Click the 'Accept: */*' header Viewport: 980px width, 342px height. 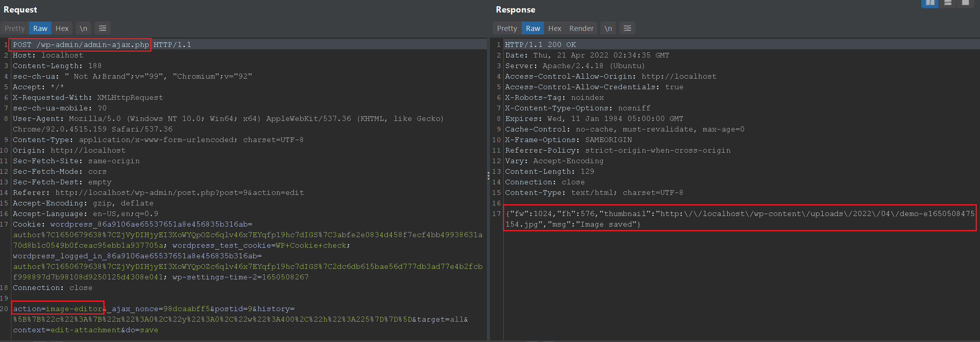[38, 87]
